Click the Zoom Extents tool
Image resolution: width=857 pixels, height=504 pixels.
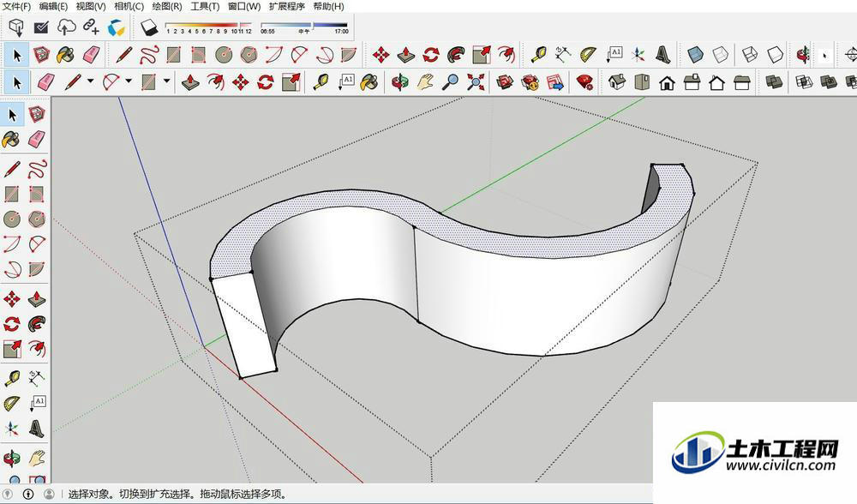(476, 82)
